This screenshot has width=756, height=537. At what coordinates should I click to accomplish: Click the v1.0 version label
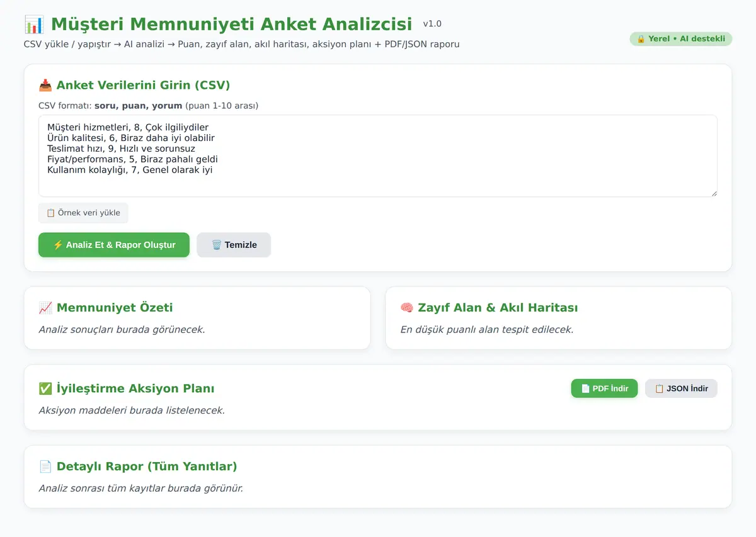coord(432,24)
